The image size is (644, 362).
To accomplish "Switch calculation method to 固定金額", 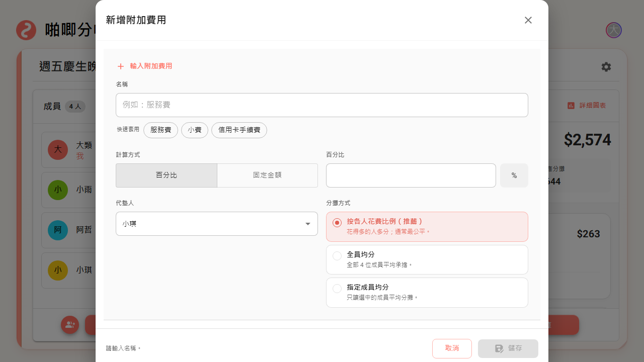I will pyautogui.click(x=267, y=175).
